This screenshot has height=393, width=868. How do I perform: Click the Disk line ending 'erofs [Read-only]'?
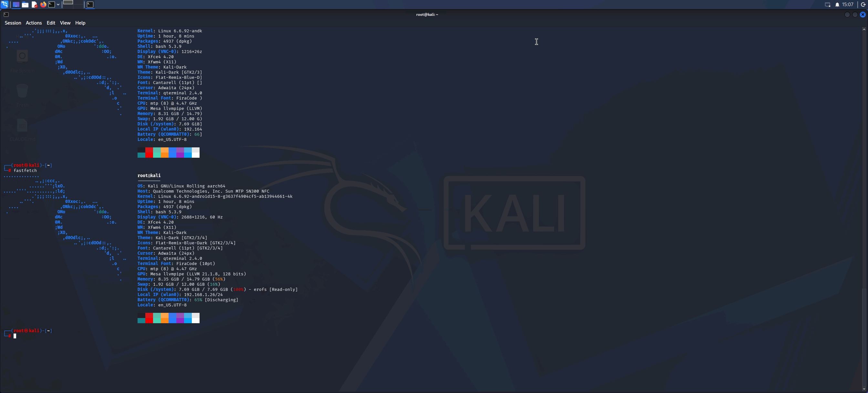pos(218,290)
